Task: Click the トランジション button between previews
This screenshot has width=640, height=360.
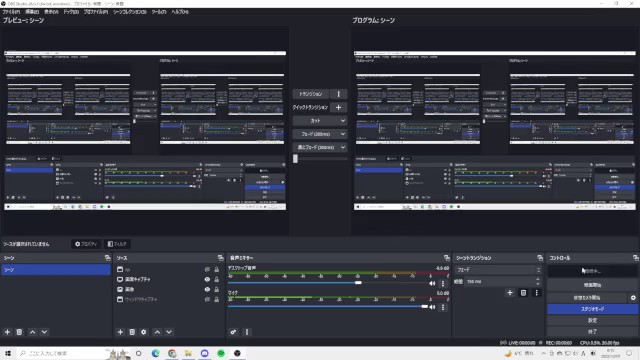Action: pos(311,94)
